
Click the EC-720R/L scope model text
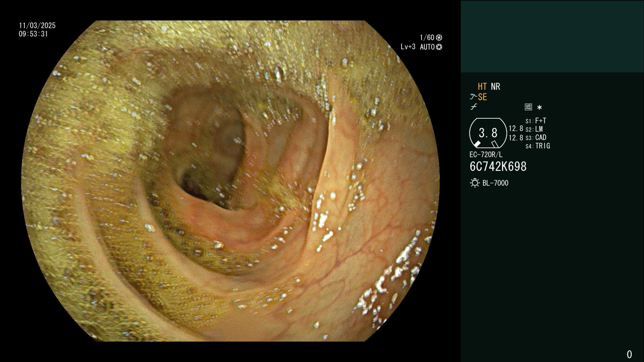(x=486, y=155)
